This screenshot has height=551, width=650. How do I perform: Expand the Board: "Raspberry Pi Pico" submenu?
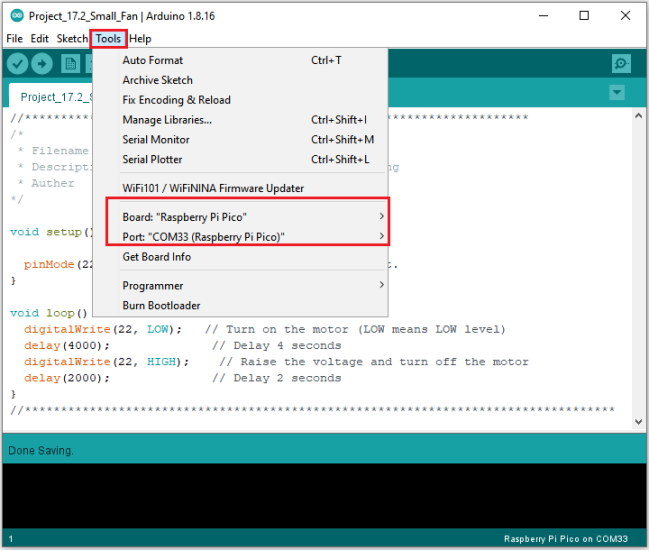(253, 217)
